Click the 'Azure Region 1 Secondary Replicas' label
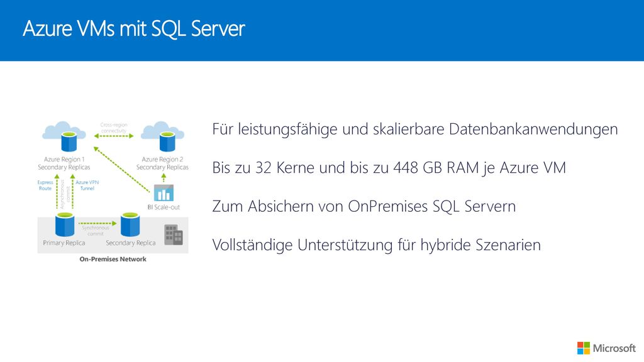 64,163
